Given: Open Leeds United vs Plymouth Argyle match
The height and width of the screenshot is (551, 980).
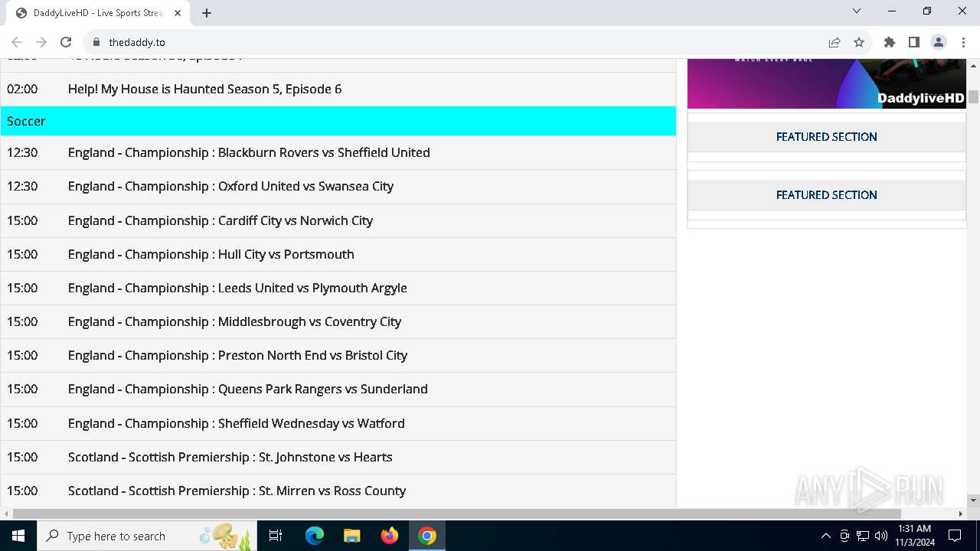Looking at the screenshot, I should tap(338, 288).
